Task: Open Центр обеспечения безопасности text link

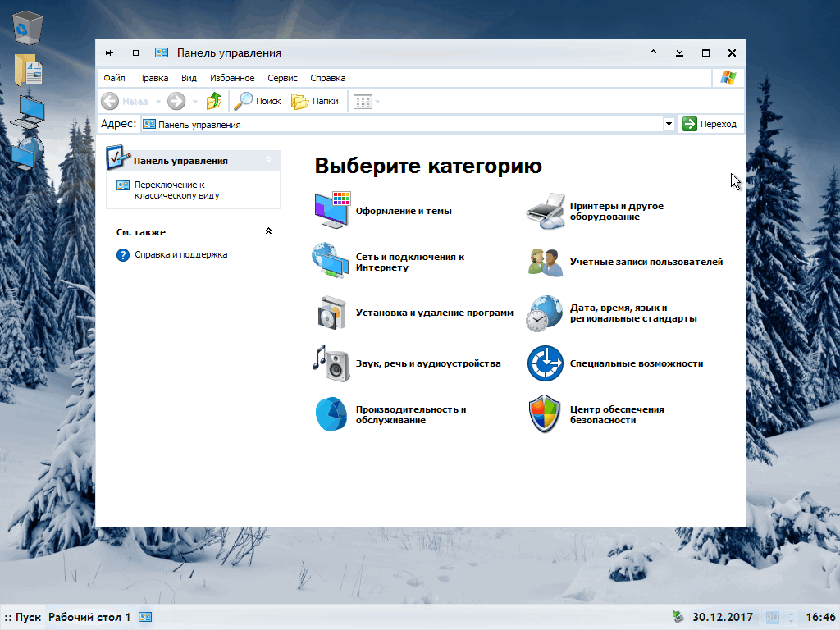Action: click(x=617, y=414)
